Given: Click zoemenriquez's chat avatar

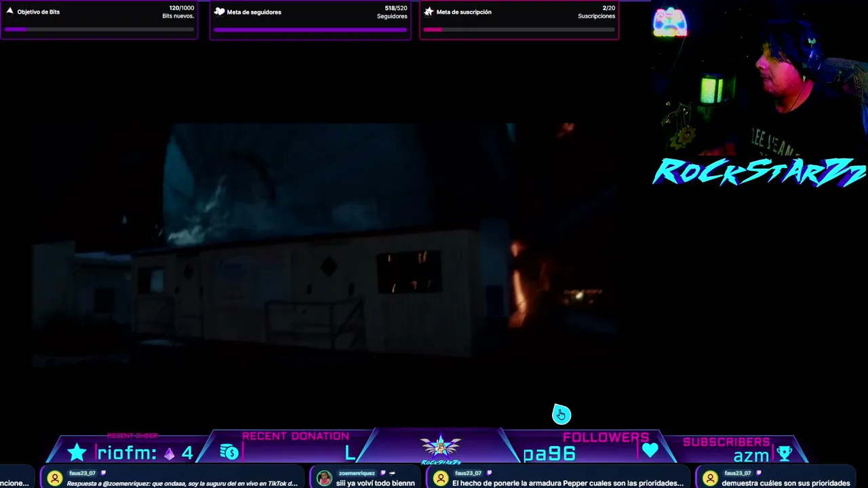Looking at the screenshot, I should pyautogui.click(x=324, y=479).
